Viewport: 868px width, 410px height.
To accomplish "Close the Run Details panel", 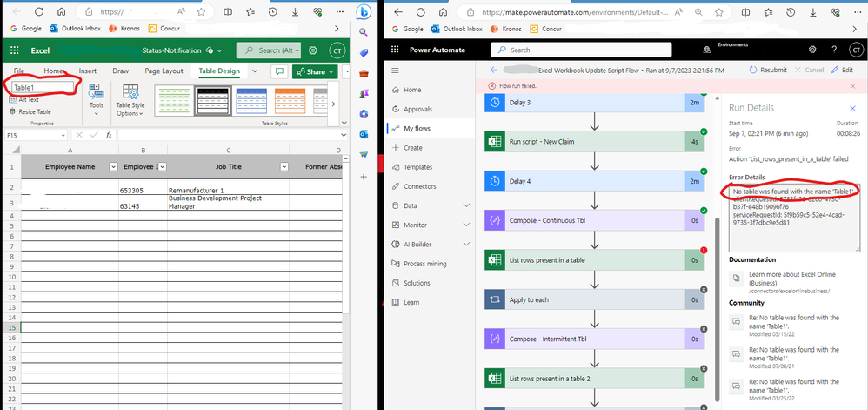I will click(x=852, y=108).
